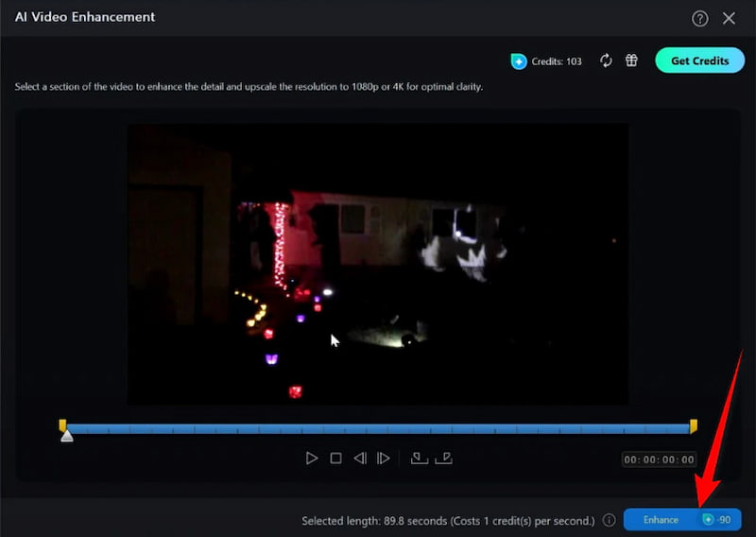The image size is (756, 537).
Task: Step back to previous frame
Action: coord(360,458)
